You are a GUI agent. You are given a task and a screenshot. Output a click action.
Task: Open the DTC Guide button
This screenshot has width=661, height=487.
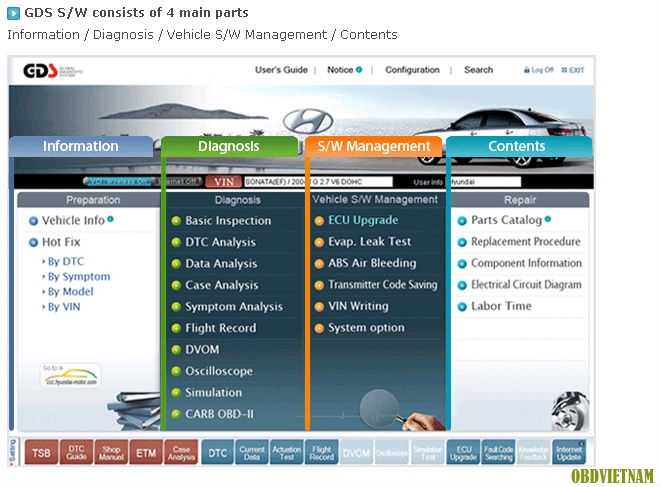76,453
